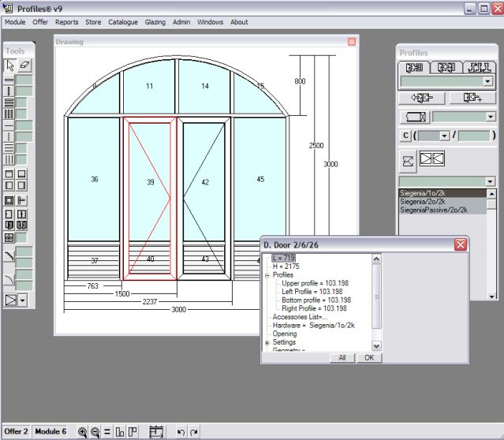Pick the single thick horizontal bar tool

(x=9, y=80)
